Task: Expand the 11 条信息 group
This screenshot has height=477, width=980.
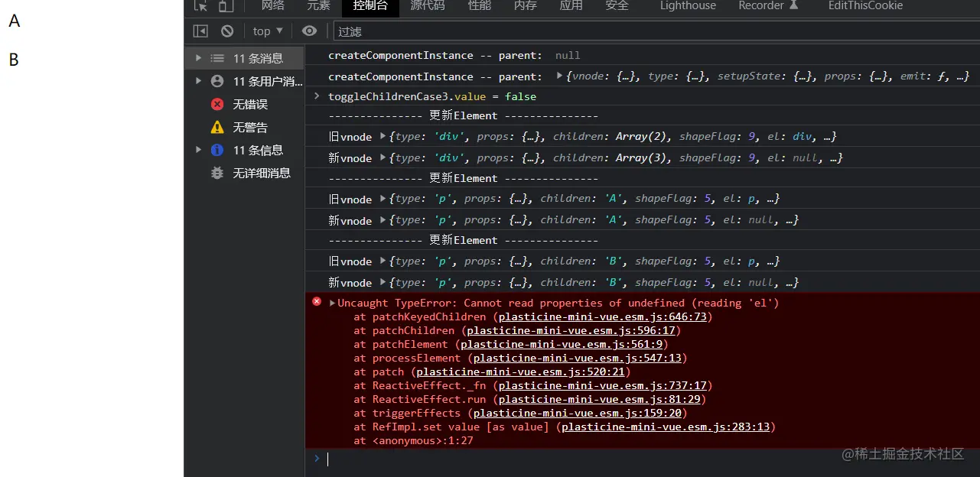Action: coord(199,150)
